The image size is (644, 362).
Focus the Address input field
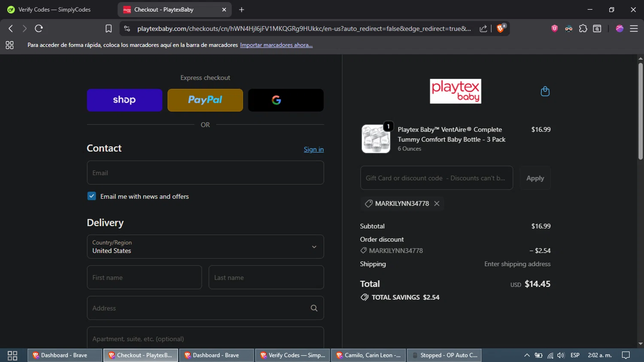pyautogui.click(x=205, y=308)
